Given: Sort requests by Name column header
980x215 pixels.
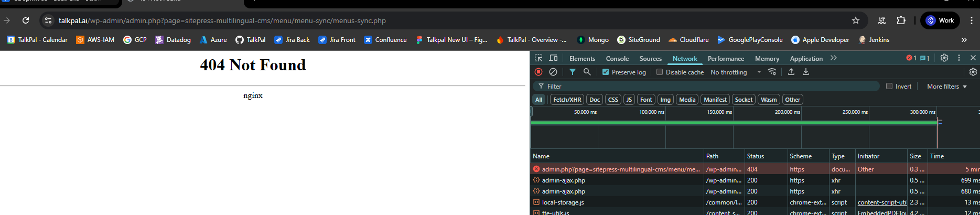Looking at the screenshot, I should tap(617, 156).
